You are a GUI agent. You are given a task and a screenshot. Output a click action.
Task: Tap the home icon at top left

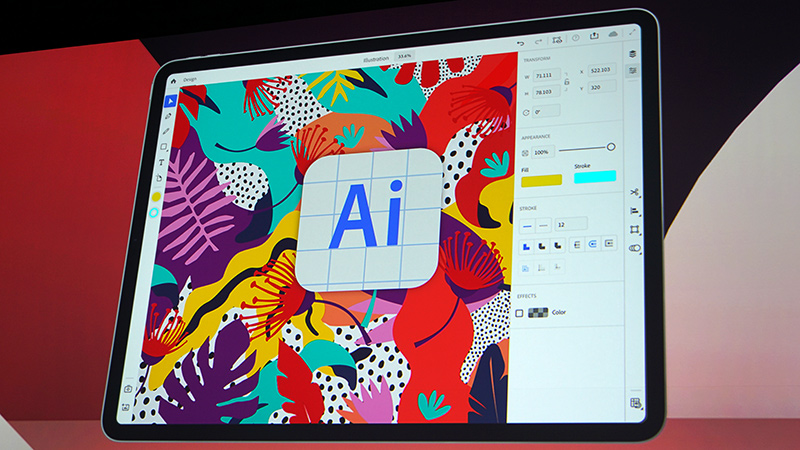[173, 81]
